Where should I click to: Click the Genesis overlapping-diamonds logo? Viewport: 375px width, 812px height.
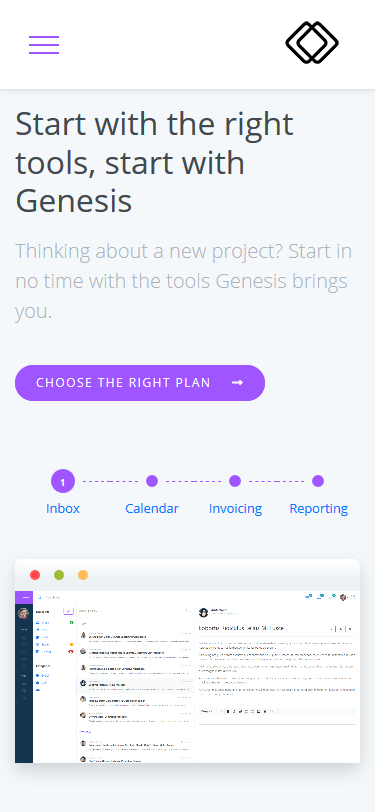(312, 42)
